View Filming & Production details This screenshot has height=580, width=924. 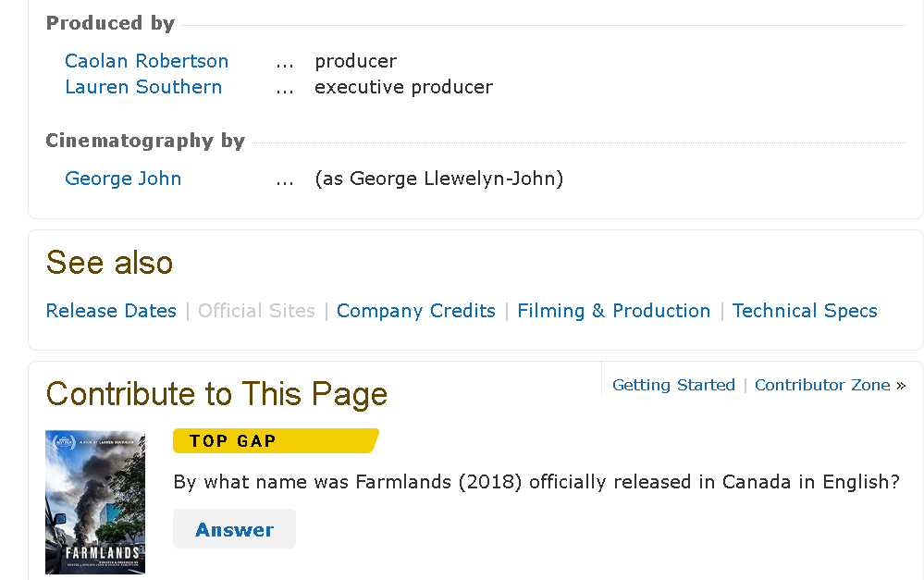click(x=613, y=311)
